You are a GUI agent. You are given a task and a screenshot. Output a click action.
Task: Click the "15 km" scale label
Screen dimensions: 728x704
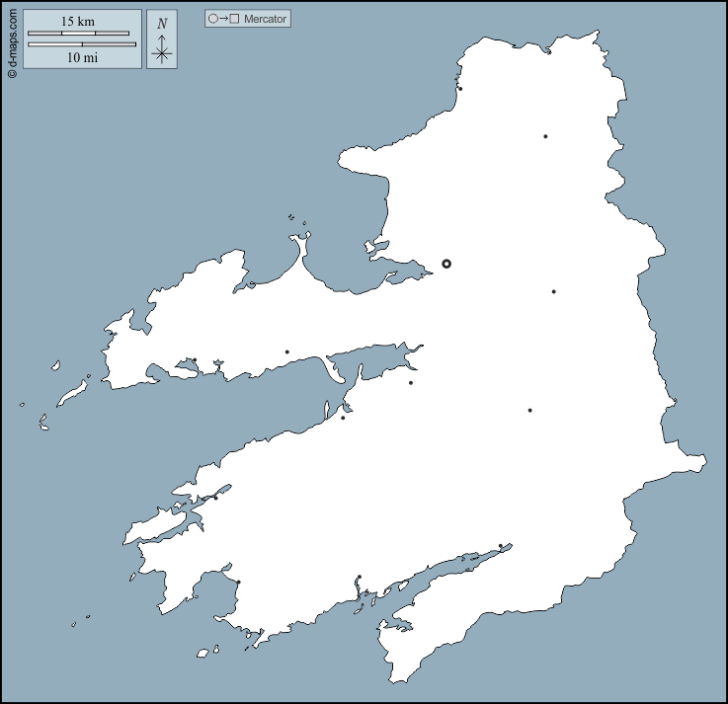tap(77, 21)
